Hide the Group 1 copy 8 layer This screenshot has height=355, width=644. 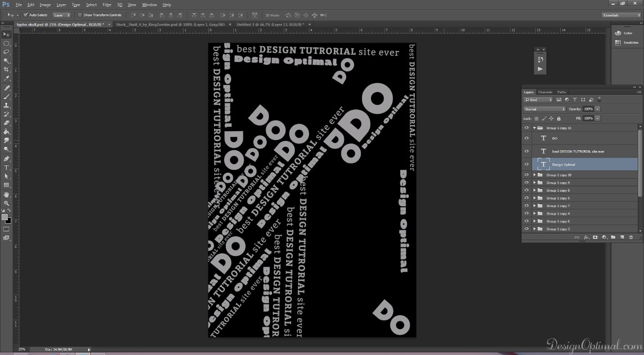click(x=527, y=190)
